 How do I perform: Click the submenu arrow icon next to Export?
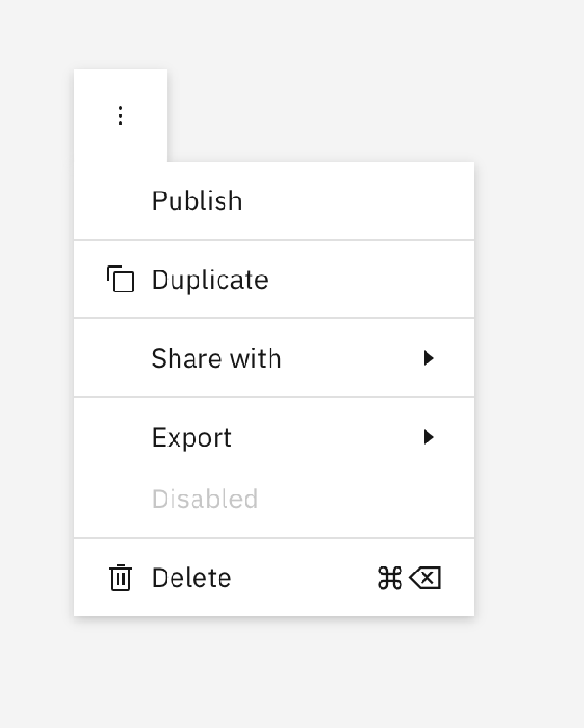point(429,437)
